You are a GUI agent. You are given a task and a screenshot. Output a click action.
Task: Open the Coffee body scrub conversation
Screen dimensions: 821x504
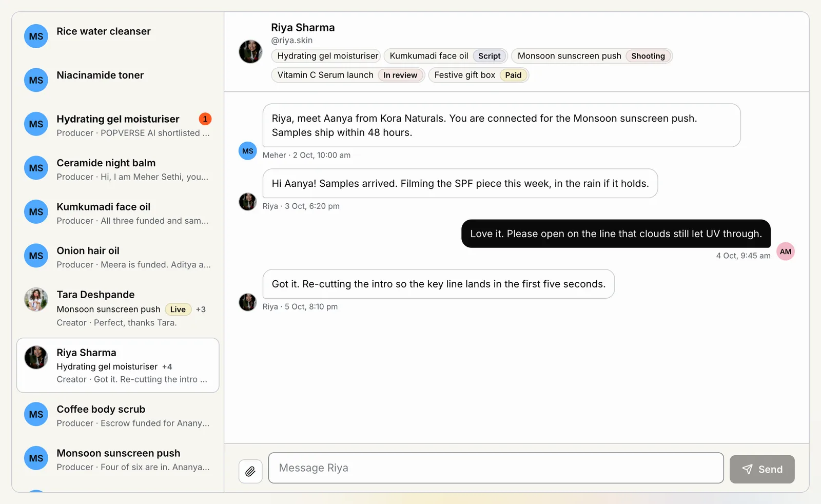click(118, 415)
